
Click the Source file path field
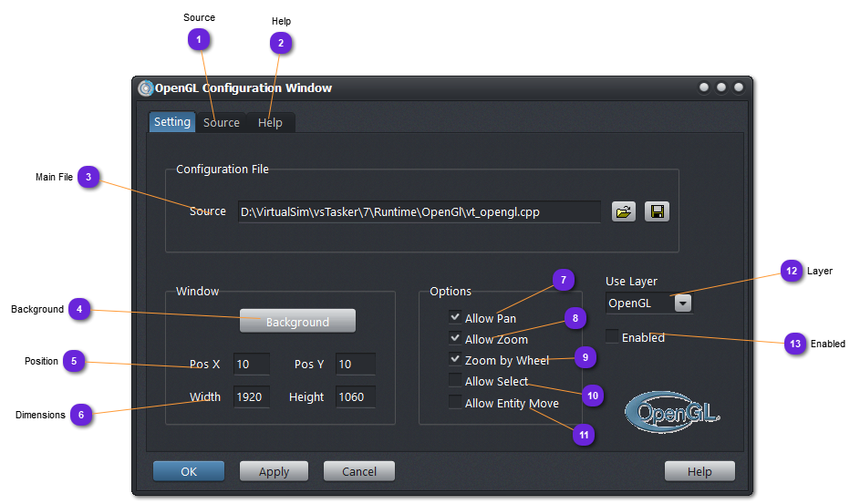[x=419, y=211]
